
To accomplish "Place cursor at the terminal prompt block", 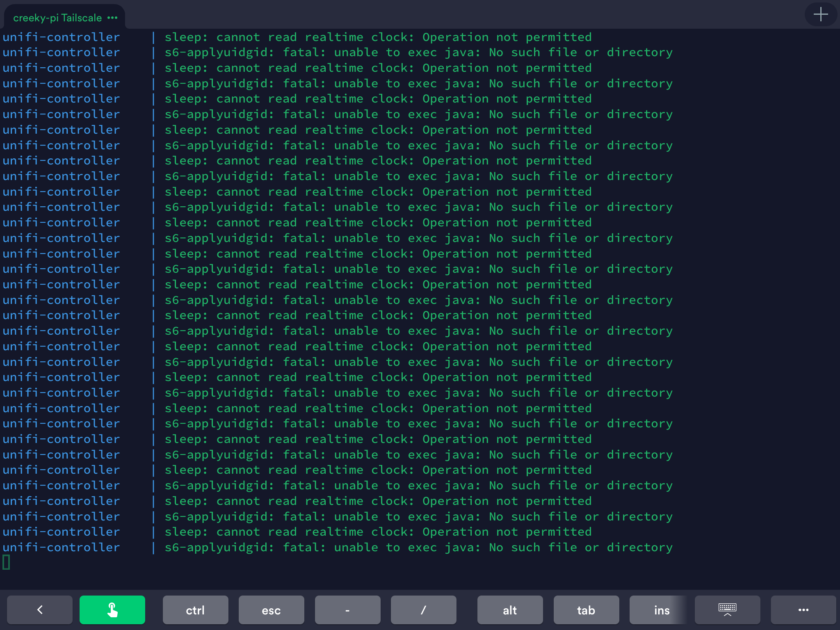I will (6, 562).
